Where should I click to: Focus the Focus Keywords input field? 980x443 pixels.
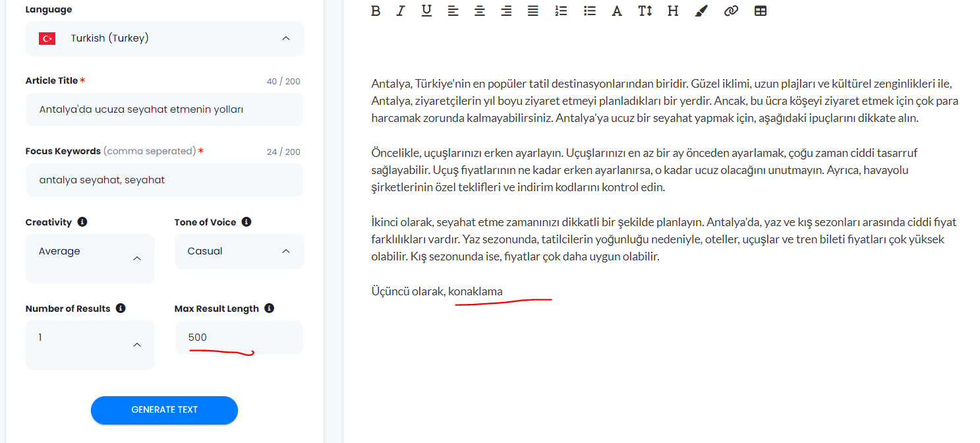click(x=165, y=180)
